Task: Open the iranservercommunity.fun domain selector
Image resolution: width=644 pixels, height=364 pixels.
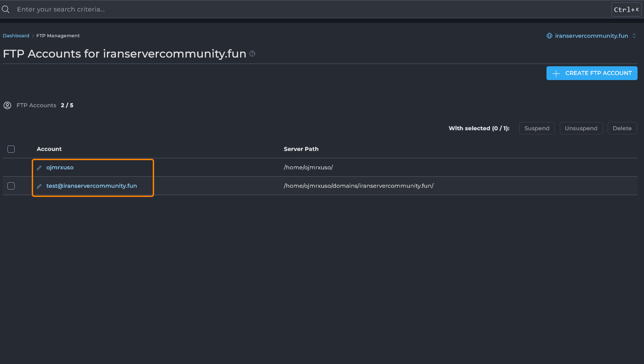Action: tap(591, 36)
